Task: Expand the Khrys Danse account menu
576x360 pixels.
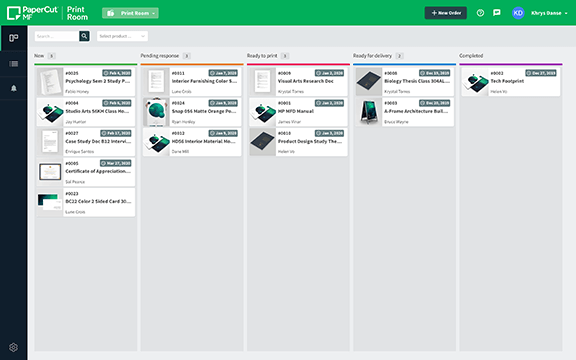Action: coord(549,13)
